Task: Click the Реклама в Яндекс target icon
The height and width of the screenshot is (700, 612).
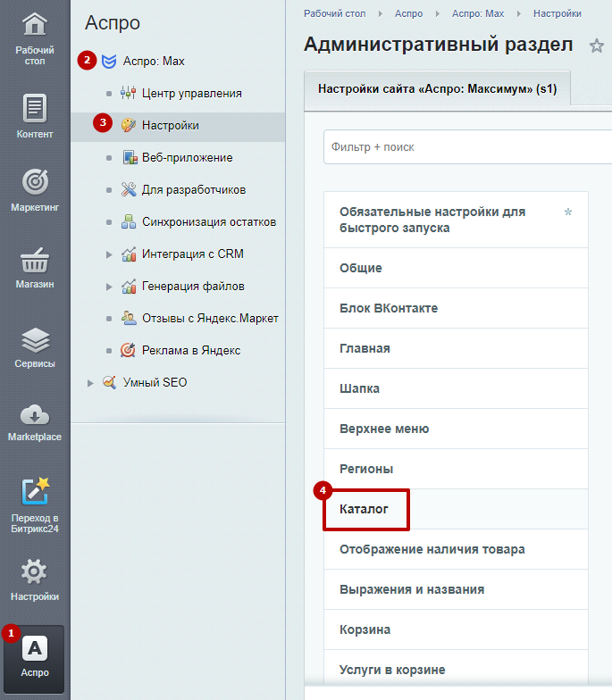Action: tap(129, 350)
